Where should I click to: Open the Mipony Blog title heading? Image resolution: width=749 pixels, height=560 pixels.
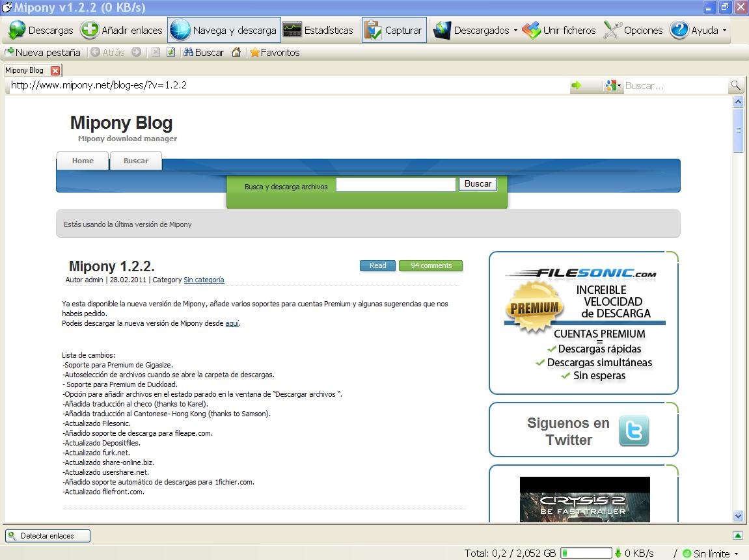(121, 123)
